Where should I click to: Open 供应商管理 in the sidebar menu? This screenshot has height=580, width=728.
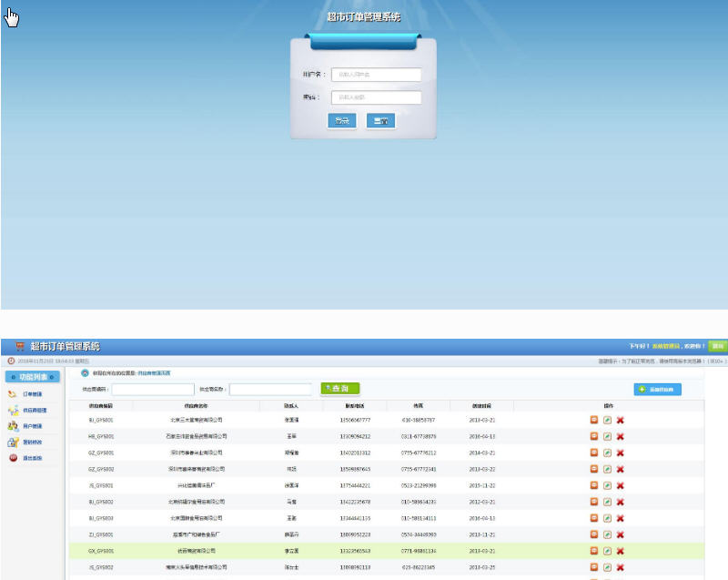pos(34,410)
